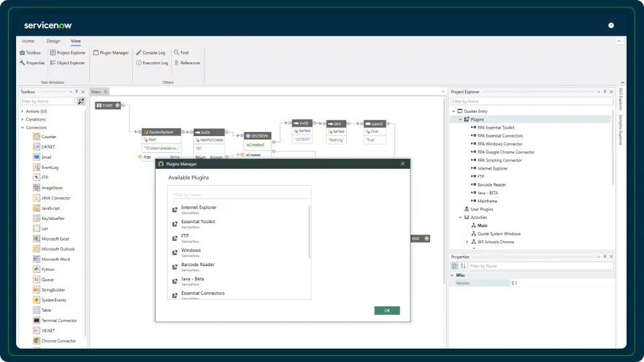
Task: Click the DECISION node on canvas
Action: [258, 136]
